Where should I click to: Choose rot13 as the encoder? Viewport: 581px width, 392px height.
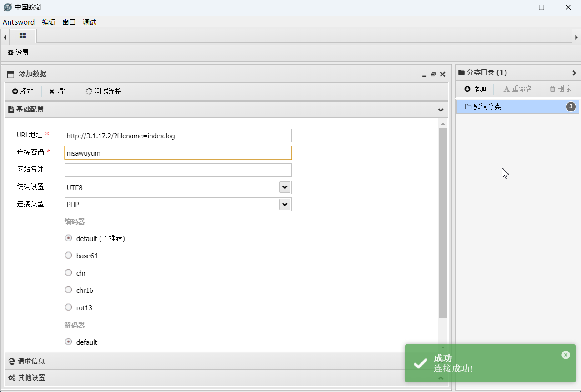pos(69,307)
